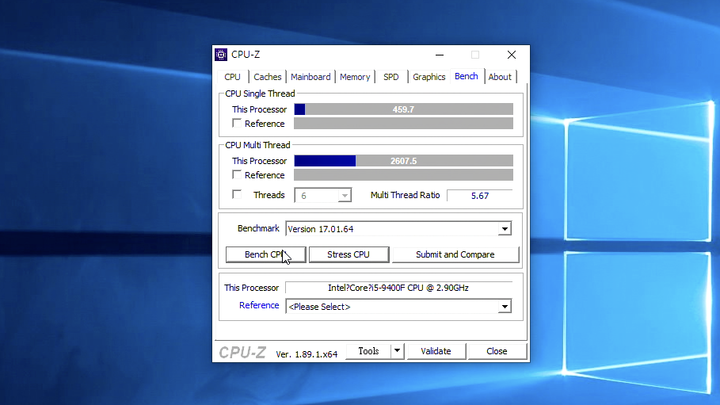Click the Bench CPU button

[265, 254]
